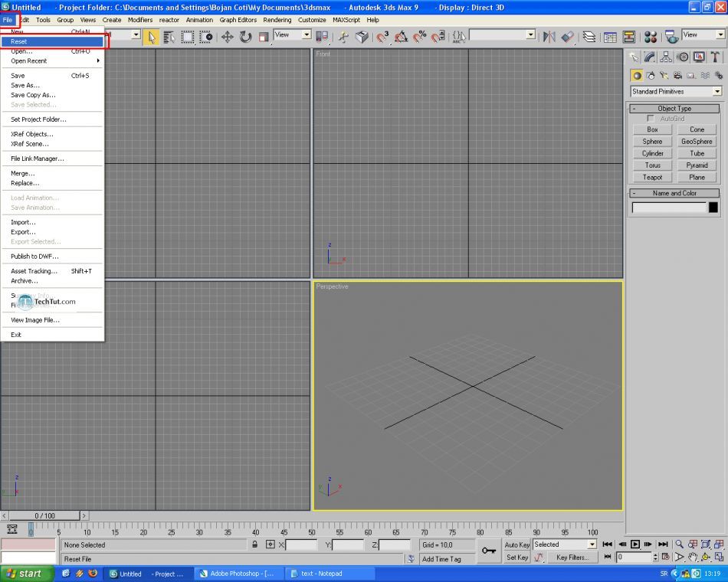Open the Utilities hammer panel

(716, 57)
